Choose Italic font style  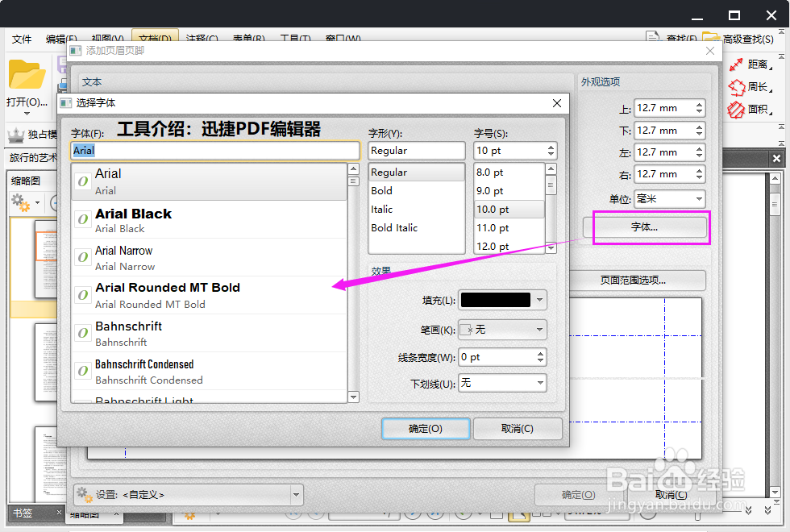tap(416, 210)
